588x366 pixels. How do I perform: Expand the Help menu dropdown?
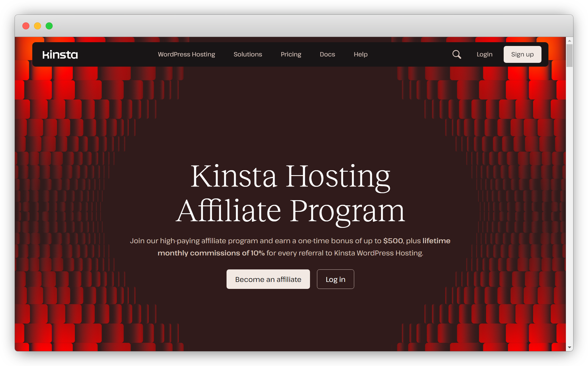(x=360, y=54)
